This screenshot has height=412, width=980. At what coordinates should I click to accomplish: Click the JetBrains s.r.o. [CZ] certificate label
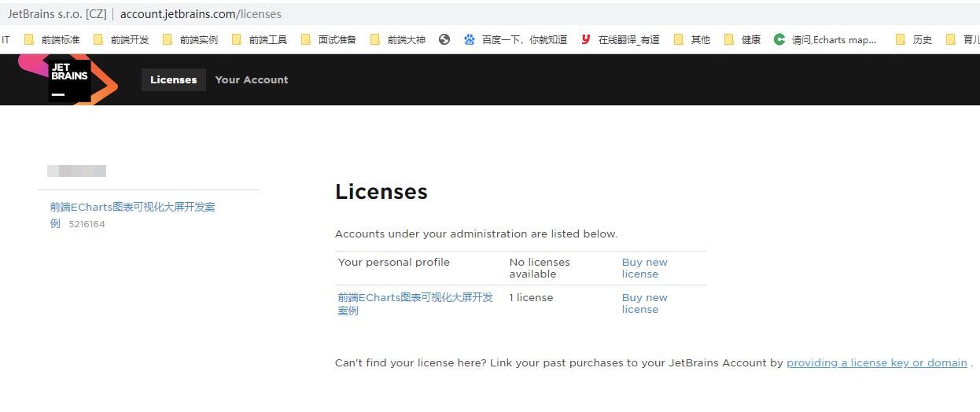point(57,14)
